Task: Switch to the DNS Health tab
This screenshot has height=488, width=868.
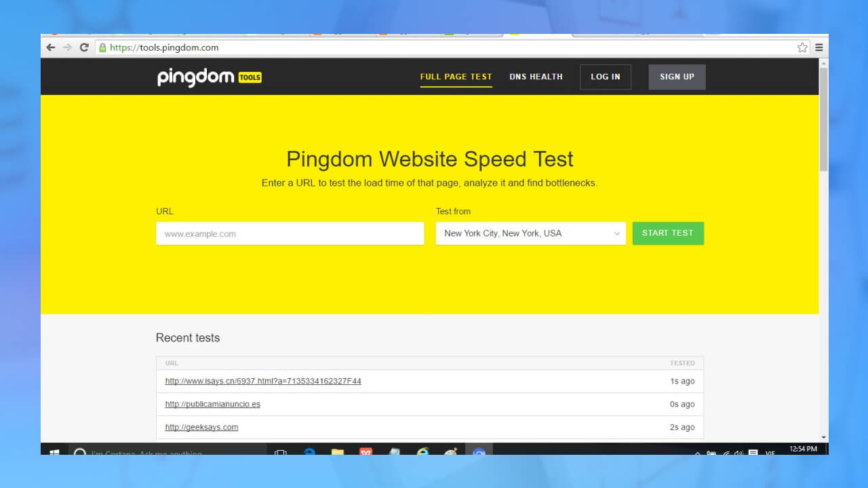Action: pyautogui.click(x=536, y=77)
